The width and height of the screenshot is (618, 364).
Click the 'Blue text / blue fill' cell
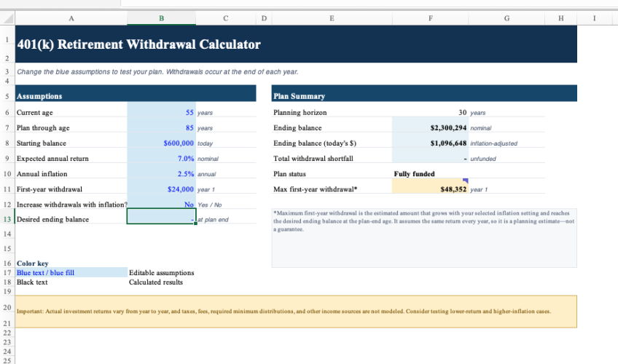(71, 273)
